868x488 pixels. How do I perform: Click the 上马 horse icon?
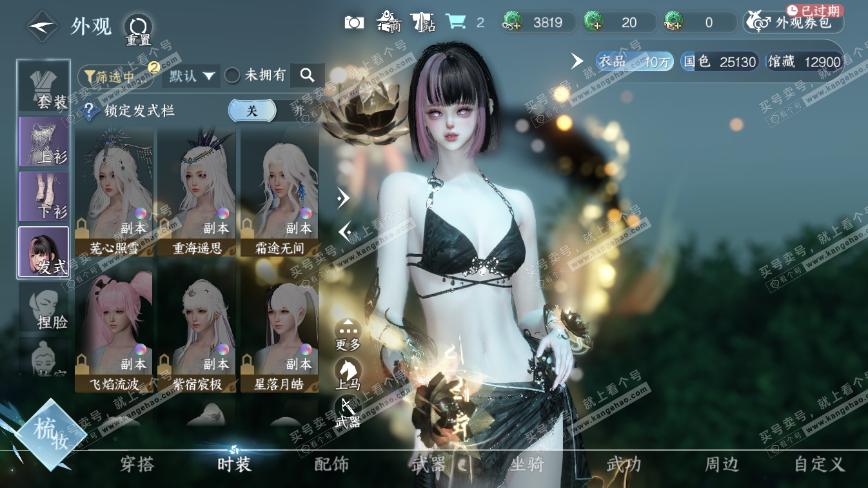click(x=348, y=371)
